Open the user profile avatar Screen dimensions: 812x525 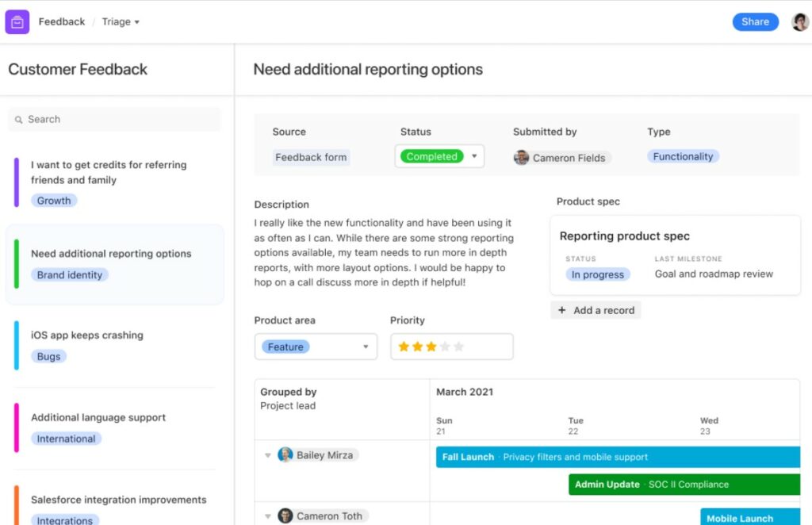pyautogui.click(x=799, y=21)
